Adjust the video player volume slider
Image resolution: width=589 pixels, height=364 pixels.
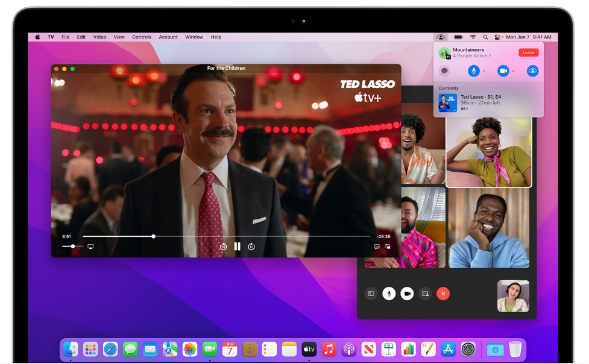[x=72, y=246]
